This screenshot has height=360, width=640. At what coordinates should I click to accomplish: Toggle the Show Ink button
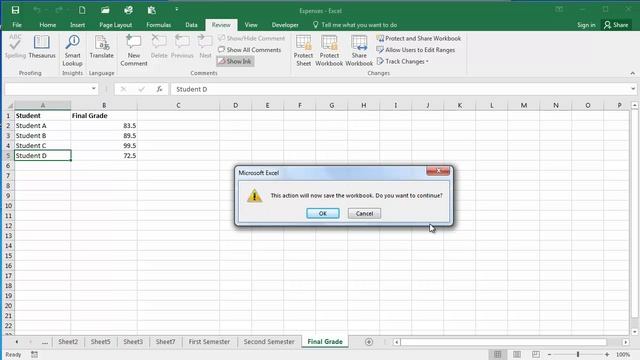tap(235, 61)
